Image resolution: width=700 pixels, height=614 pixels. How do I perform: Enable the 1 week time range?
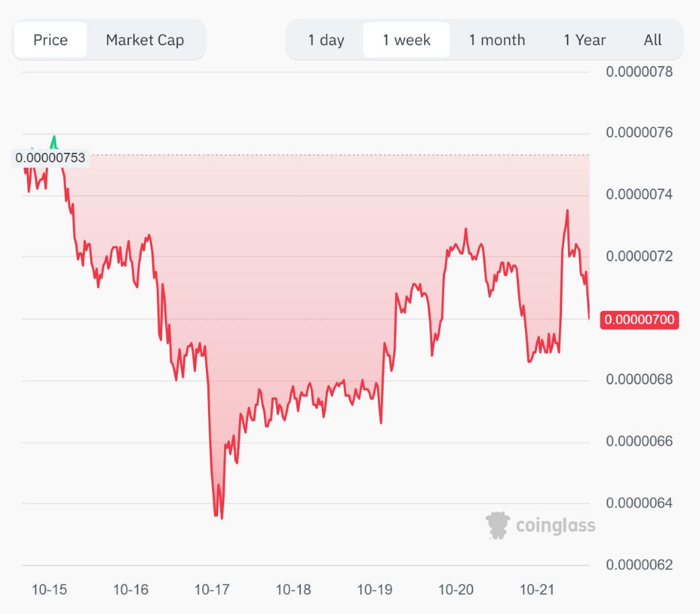coord(407,40)
